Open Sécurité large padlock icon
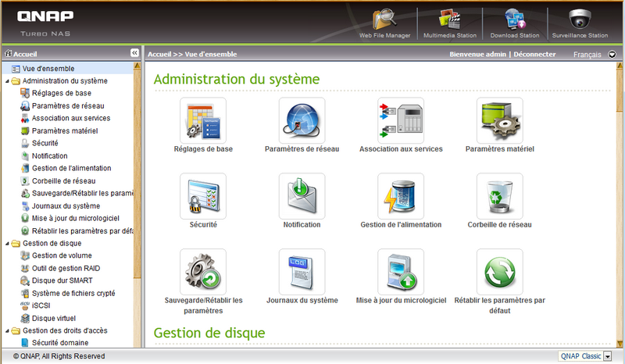 coord(203,196)
